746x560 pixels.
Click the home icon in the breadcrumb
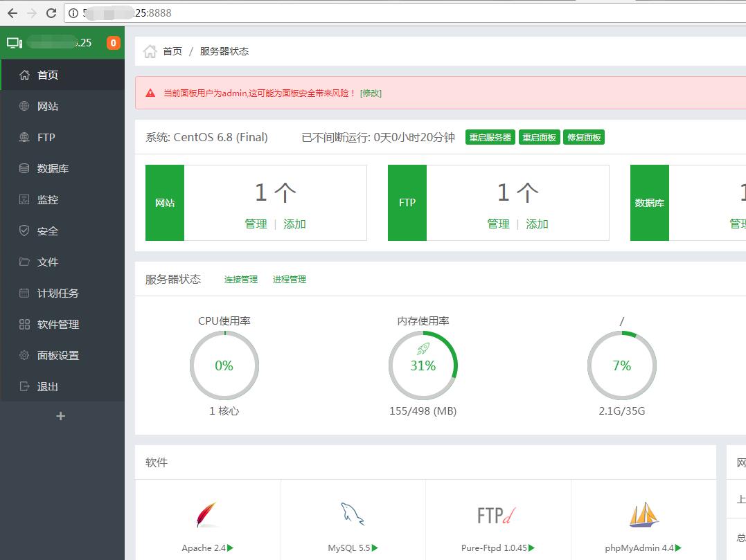click(x=150, y=51)
